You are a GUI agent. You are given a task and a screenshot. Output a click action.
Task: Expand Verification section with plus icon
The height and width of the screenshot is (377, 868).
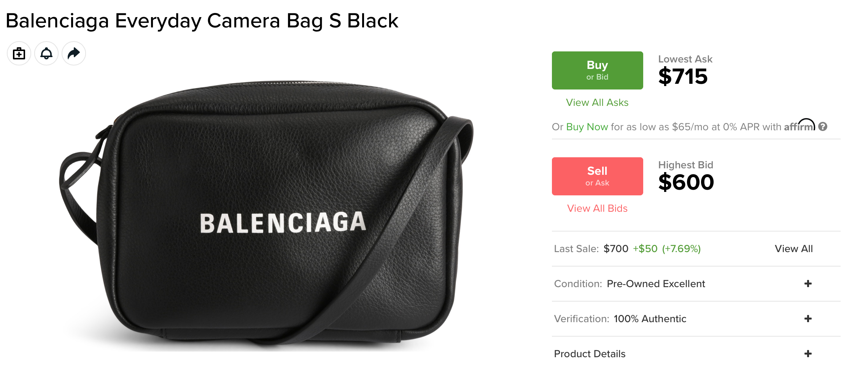pyautogui.click(x=808, y=319)
